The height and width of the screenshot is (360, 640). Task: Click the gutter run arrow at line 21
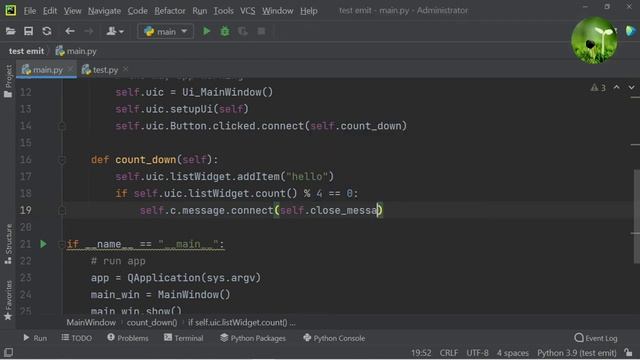(x=43, y=244)
